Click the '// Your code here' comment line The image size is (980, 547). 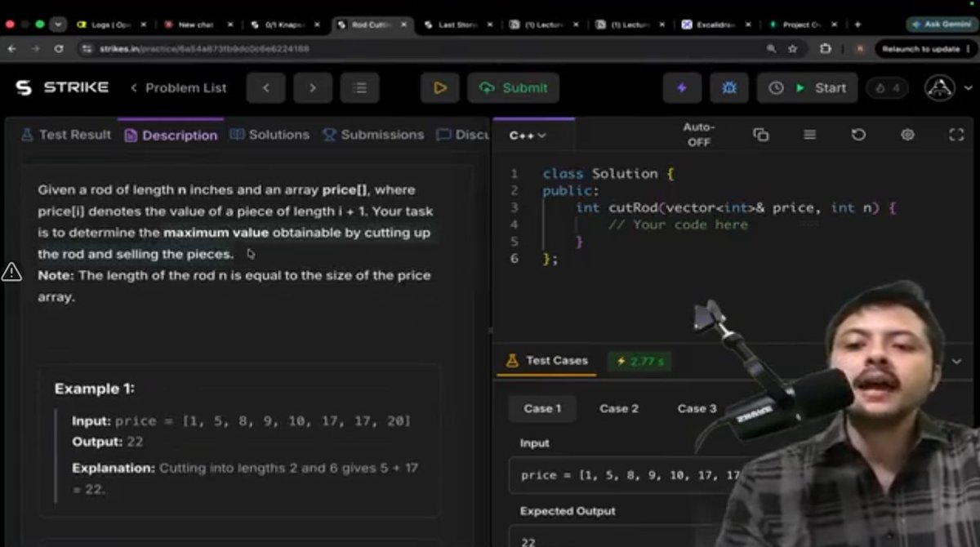coord(678,225)
